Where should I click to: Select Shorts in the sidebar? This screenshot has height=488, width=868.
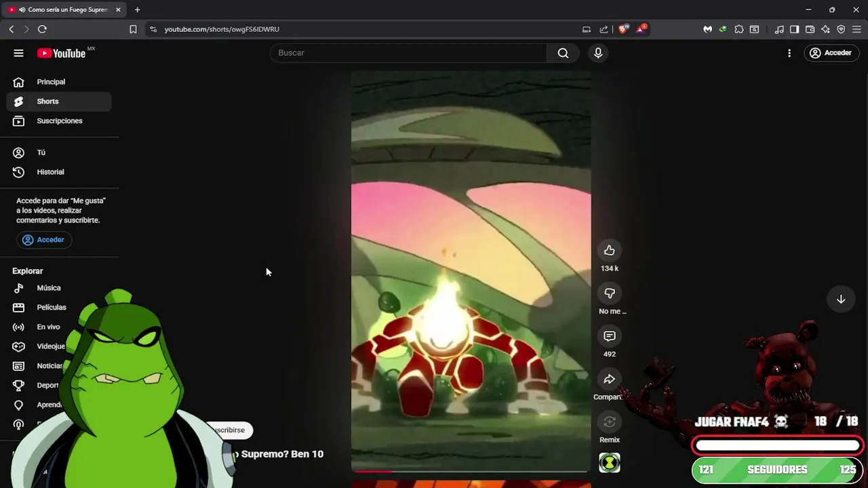click(x=59, y=102)
